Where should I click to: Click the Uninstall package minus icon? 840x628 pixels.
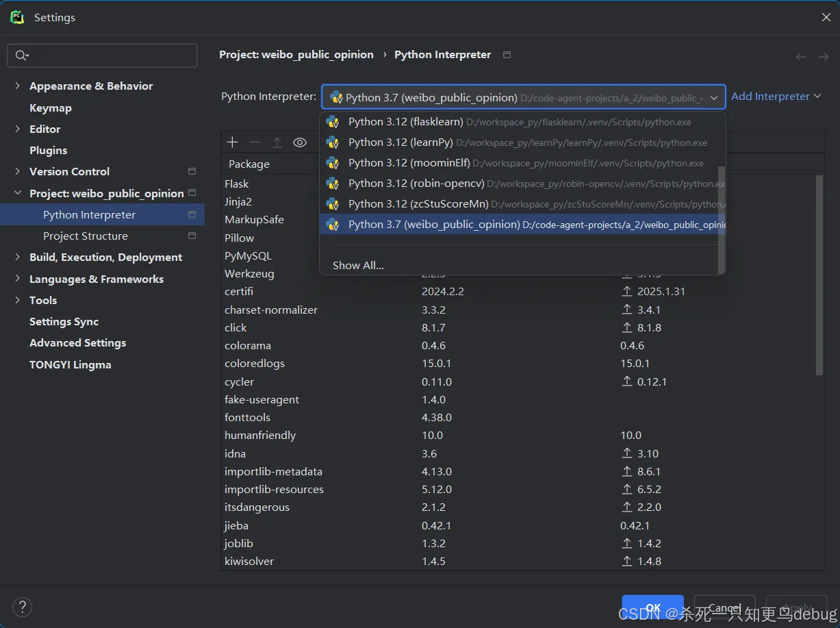click(x=255, y=142)
